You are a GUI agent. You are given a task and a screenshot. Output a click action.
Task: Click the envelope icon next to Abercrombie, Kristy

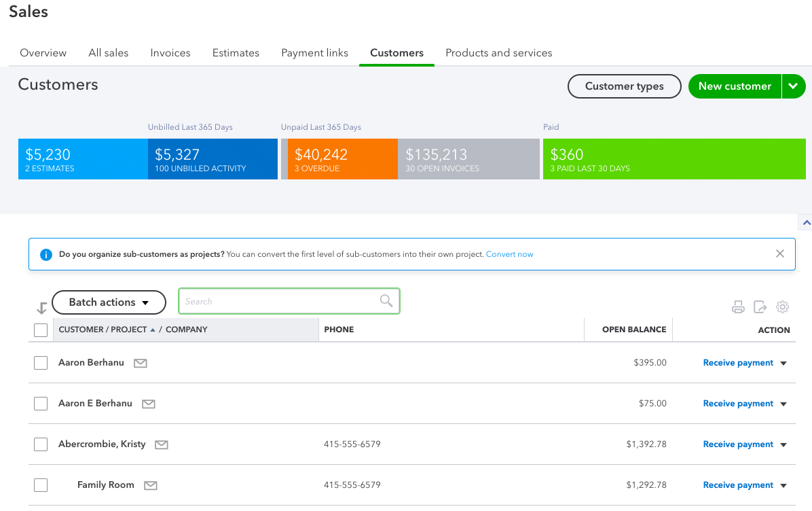162,444
